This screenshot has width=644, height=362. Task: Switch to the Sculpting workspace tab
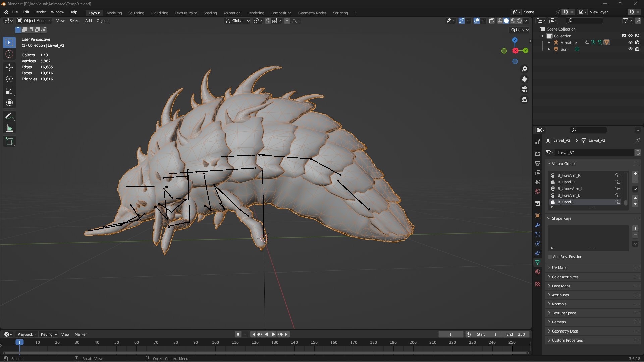point(136,13)
